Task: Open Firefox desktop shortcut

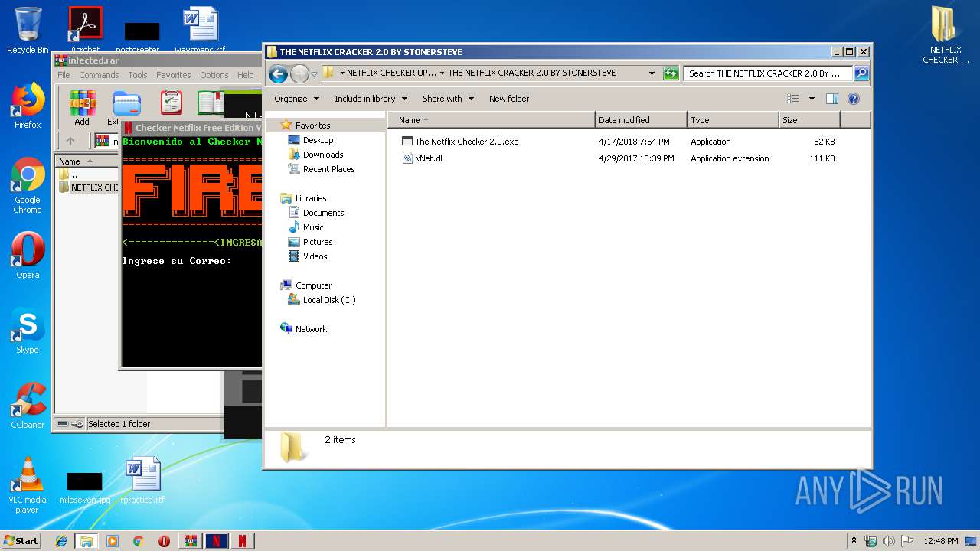Action: pyautogui.click(x=28, y=106)
